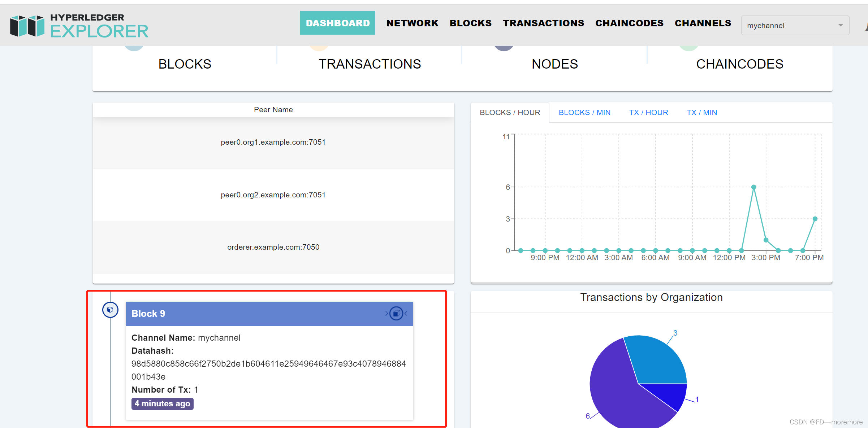Switch to BLOCKS / MIN tab
Image resolution: width=868 pixels, height=428 pixels.
(584, 113)
